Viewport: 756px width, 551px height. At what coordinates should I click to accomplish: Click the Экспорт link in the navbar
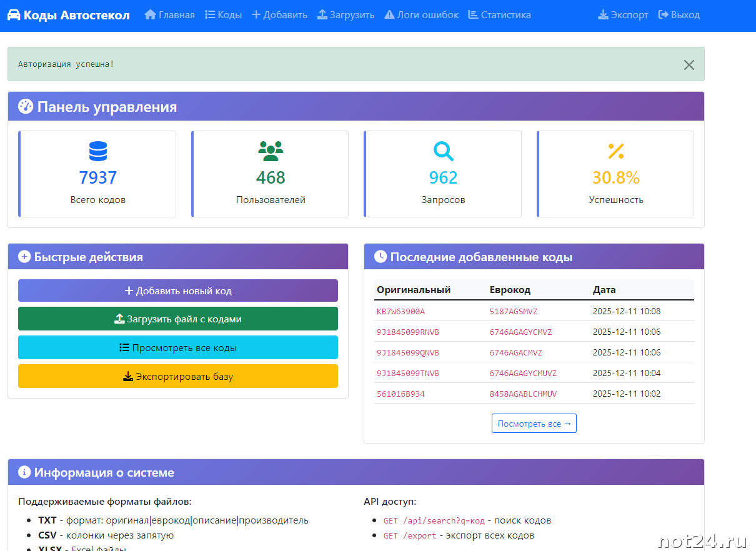[x=623, y=15]
